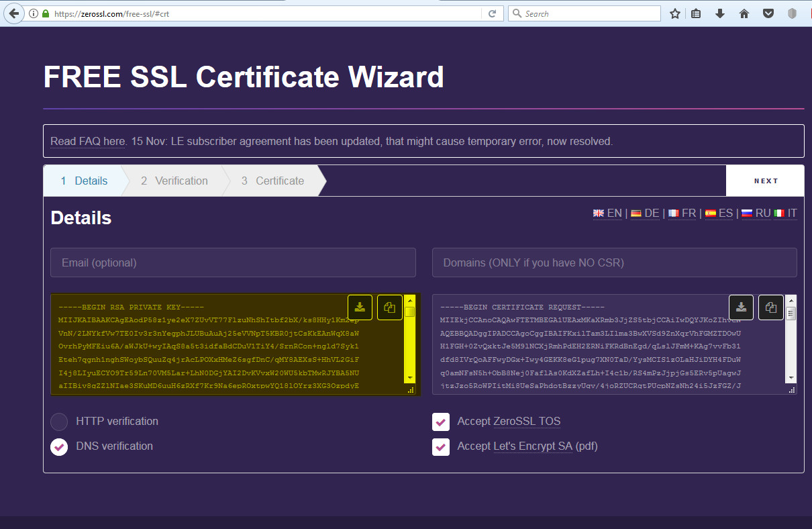Switch language to DE
Screen dimensions: 812x529
pyautogui.click(x=645, y=213)
